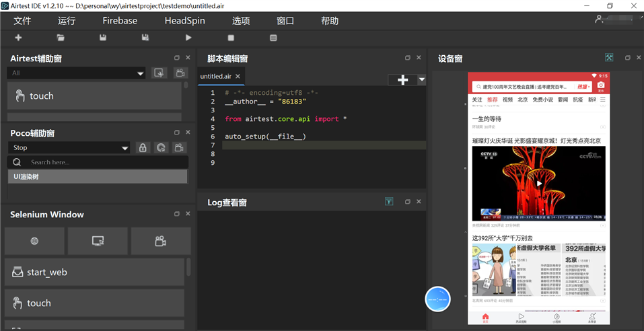This screenshot has height=331, width=644.
Task: Float the Selenium Window panel
Action: (177, 214)
